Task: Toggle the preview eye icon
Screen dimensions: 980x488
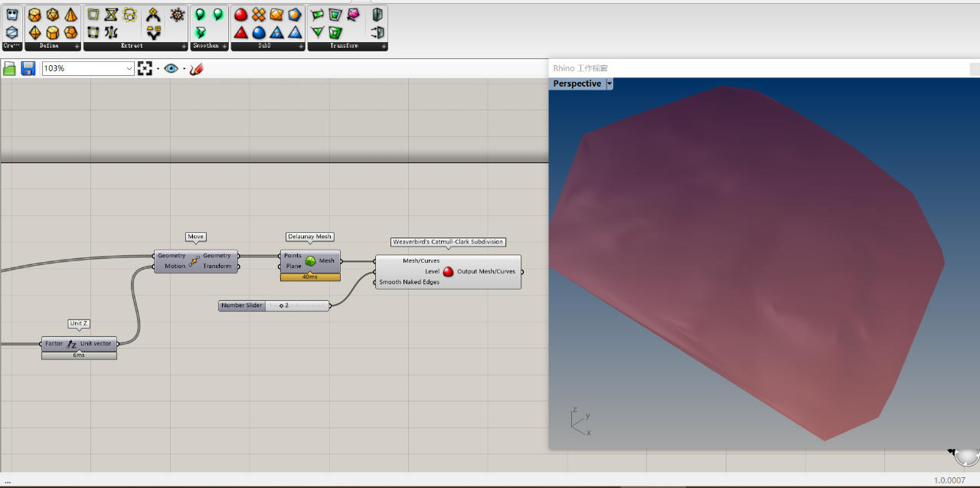Action: 171,69
